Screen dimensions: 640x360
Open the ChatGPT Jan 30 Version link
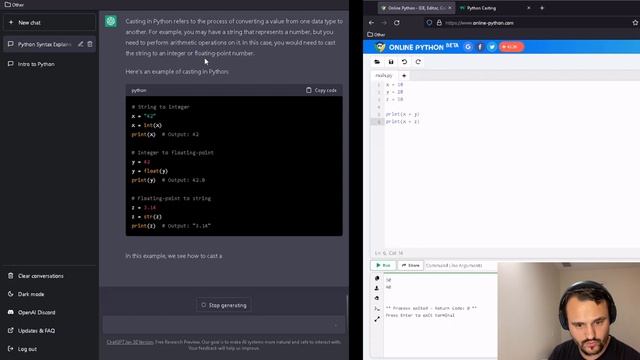point(130,342)
